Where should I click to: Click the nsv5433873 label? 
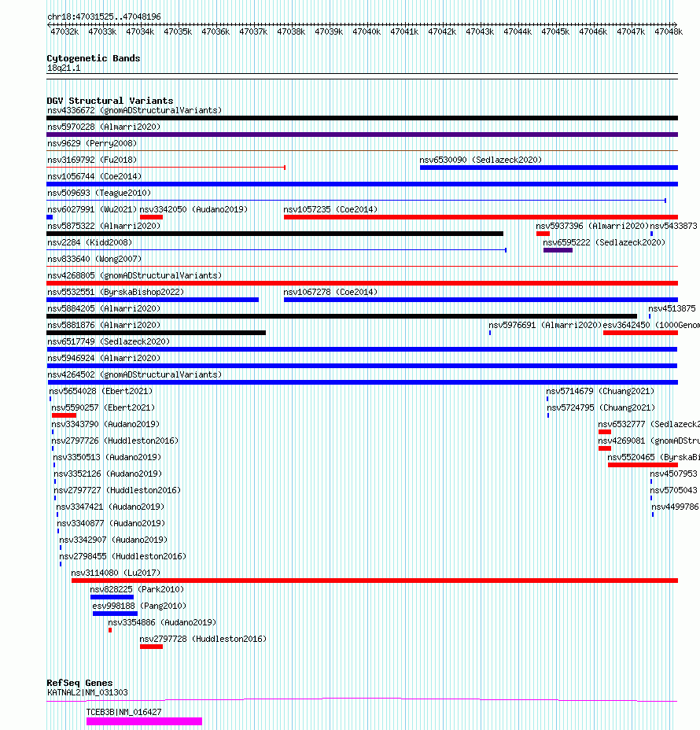point(674,226)
